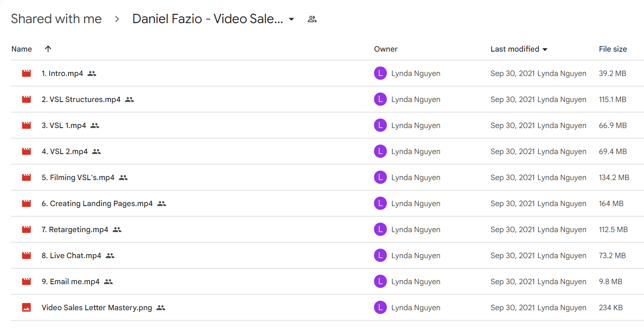Viewport: 644px width, 335px height.
Task: Click shared icon next to 6. Creating Landing Pages.mp4
Action: pyautogui.click(x=162, y=204)
